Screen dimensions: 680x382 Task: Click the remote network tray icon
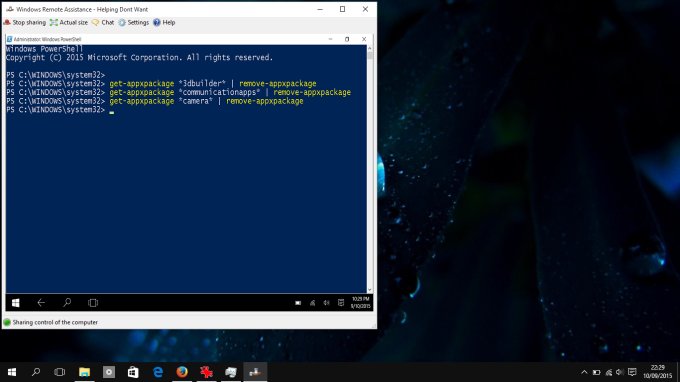coord(312,303)
